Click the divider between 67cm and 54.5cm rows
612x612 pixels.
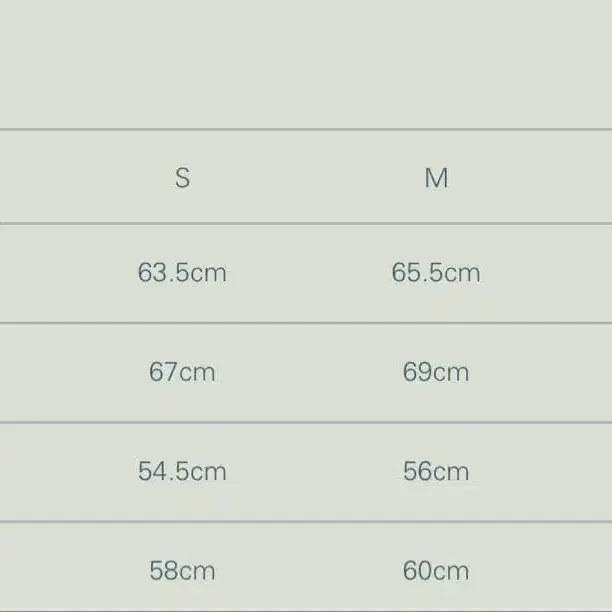coord(306,422)
